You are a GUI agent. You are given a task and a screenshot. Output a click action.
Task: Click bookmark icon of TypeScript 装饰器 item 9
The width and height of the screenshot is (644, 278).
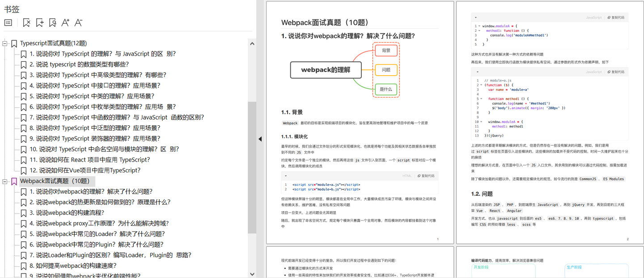[24, 139]
